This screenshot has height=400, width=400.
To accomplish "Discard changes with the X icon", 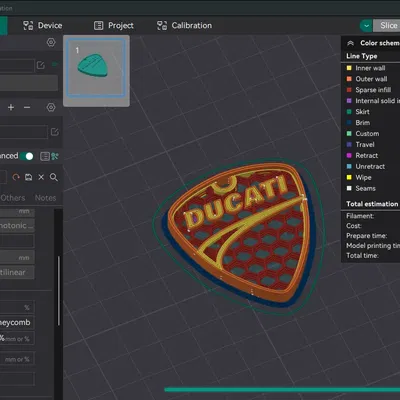I will (41, 177).
